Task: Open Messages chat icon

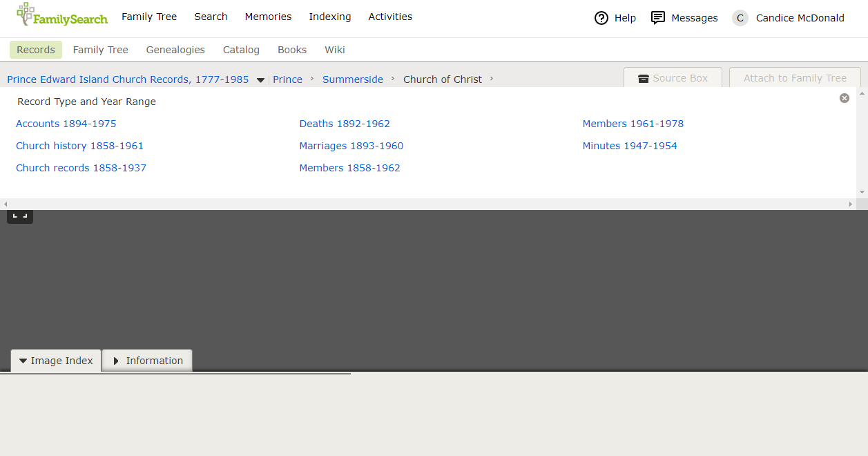Action: tap(658, 18)
